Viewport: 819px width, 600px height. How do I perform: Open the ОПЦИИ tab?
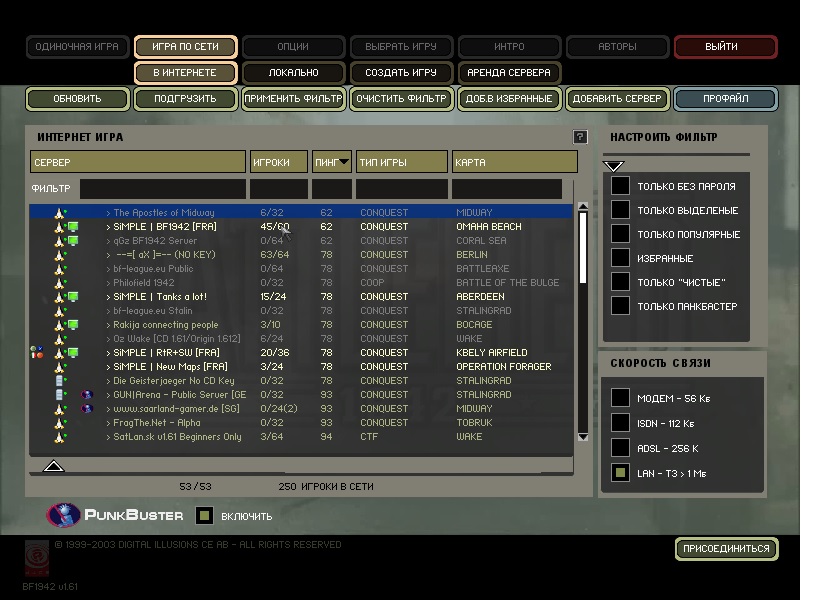pos(293,46)
